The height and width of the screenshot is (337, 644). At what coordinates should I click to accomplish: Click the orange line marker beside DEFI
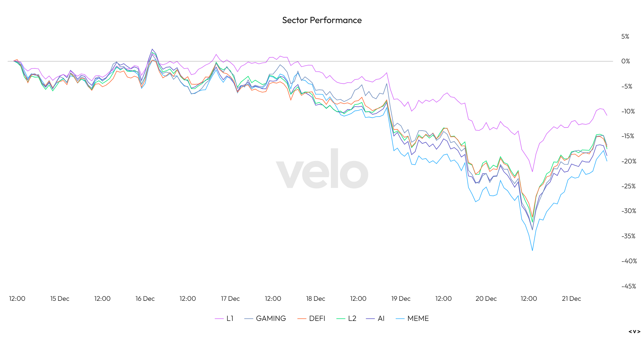coord(302,319)
